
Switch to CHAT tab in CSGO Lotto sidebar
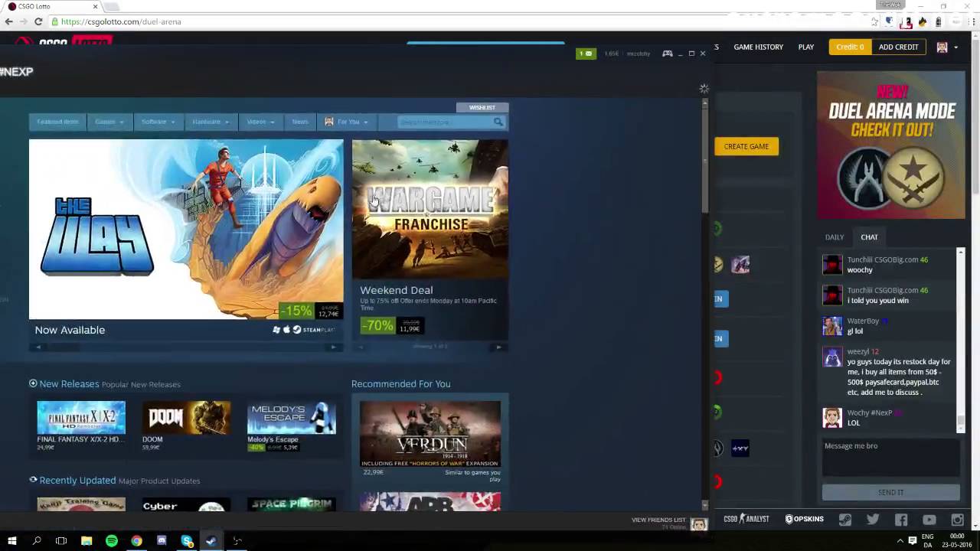click(869, 237)
